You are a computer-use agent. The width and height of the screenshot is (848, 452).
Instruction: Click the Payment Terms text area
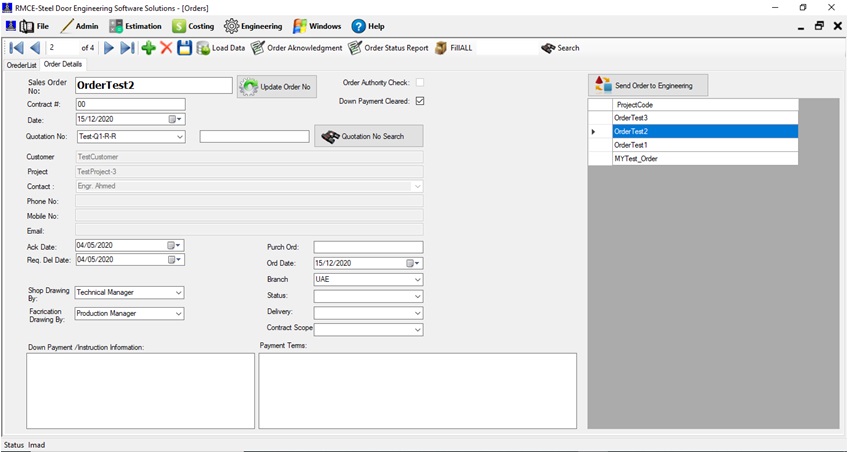418,390
